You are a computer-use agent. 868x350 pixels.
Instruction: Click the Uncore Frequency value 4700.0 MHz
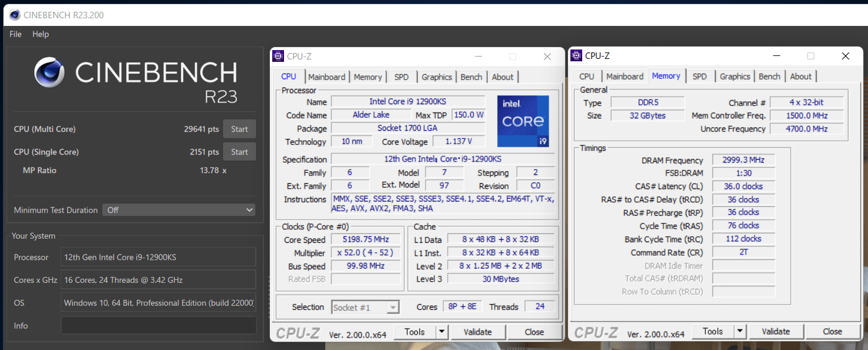click(807, 129)
